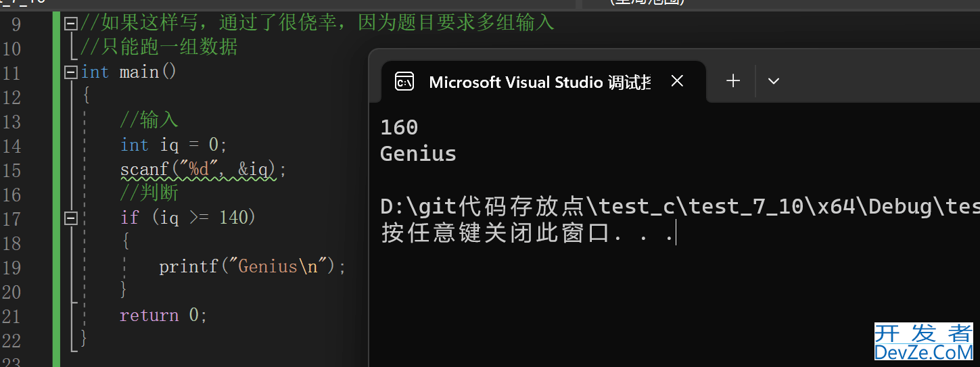The image size is (980, 367).
Task: Open terminal tab dropdown chevron
Action: click(774, 81)
